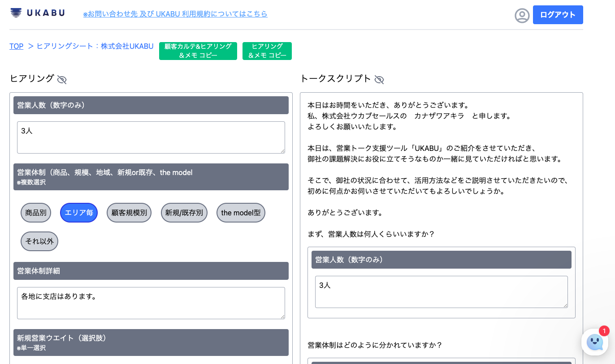
Task: Deselect the highlighted エリア毎 option
Action: coord(78,213)
